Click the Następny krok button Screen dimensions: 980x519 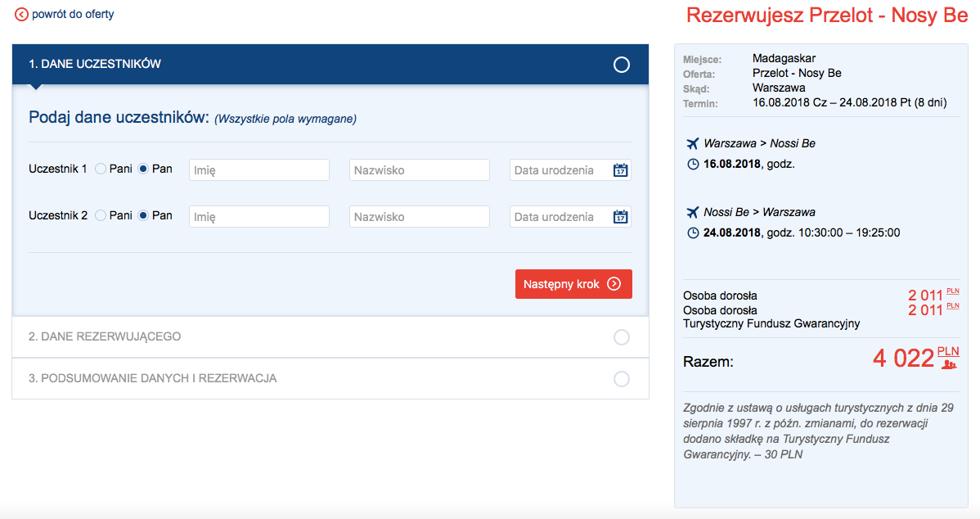click(573, 284)
